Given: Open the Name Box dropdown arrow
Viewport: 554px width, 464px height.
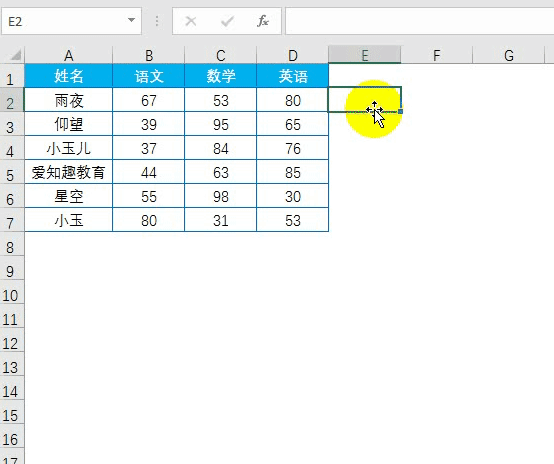Looking at the screenshot, I should pyautogui.click(x=131, y=20).
